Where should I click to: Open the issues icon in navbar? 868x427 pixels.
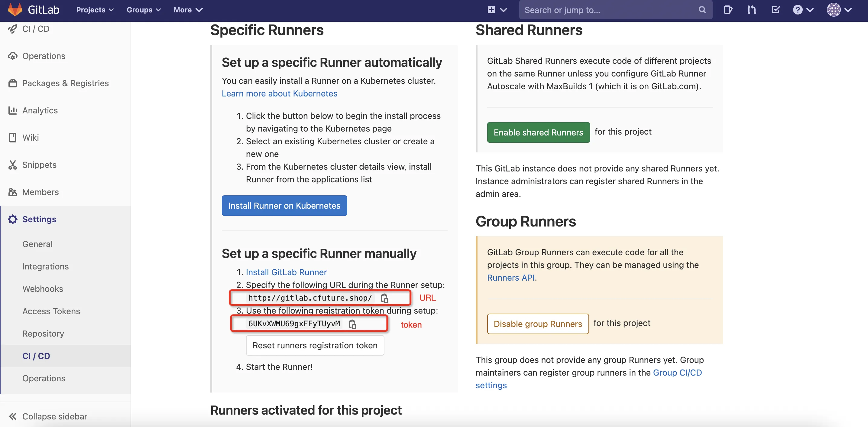(728, 10)
